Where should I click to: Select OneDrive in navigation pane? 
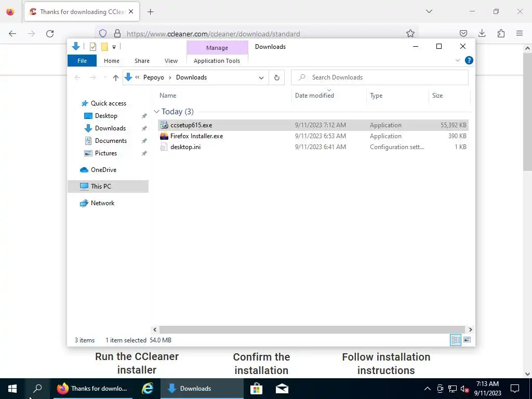(x=103, y=170)
